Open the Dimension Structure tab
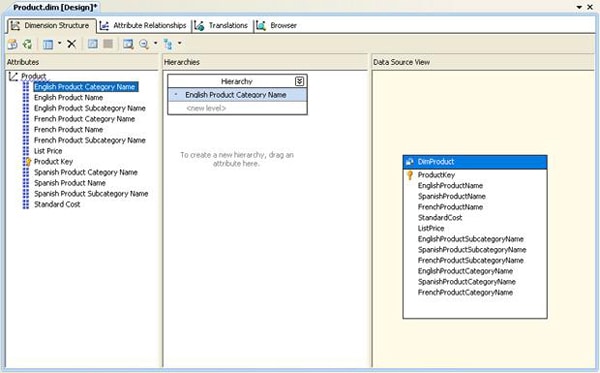 [x=51, y=26]
